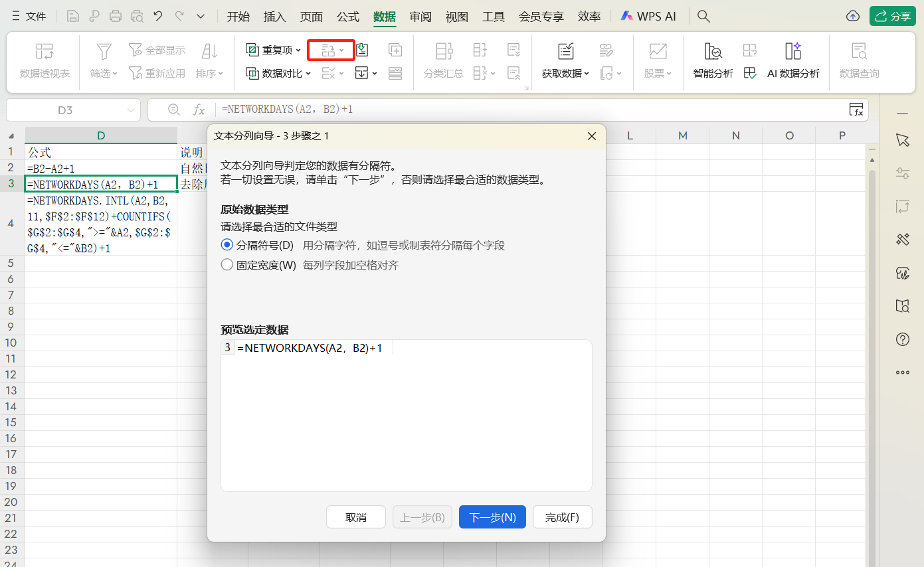Open the 视图 ribbon tab
The height and width of the screenshot is (567, 924).
click(x=456, y=17)
